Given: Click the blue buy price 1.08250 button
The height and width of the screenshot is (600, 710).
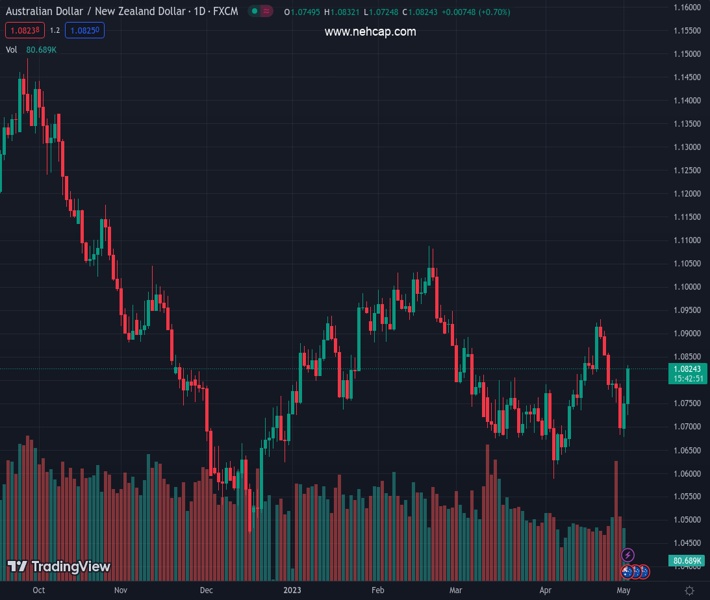Looking at the screenshot, I should point(85,30).
